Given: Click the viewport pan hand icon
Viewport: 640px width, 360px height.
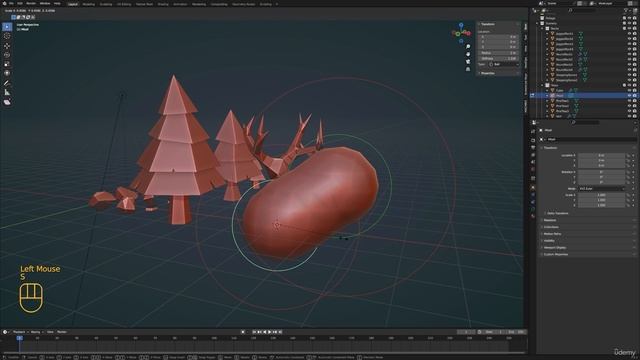Looking at the screenshot, I should (468, 54).
